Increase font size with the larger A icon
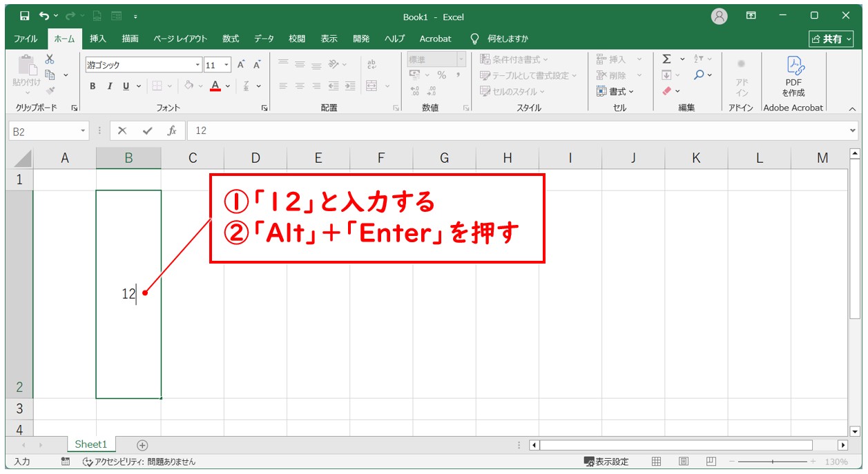The image size is (868, 474). (x=241, y=65)
